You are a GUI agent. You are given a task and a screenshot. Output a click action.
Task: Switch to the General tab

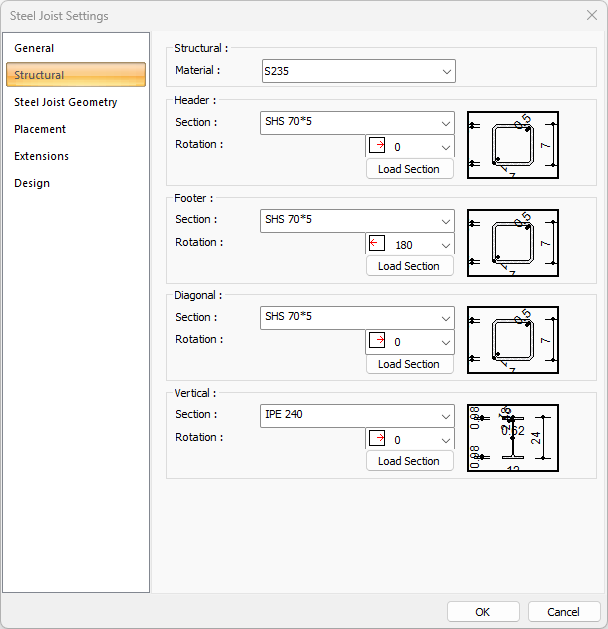point(34,48)
